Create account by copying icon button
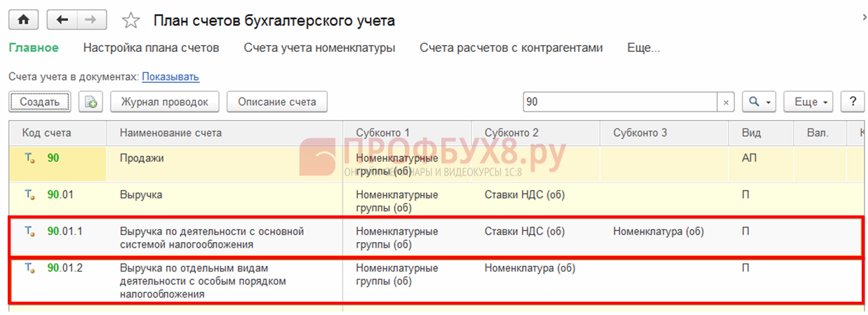868x315 pixels. 91,102
